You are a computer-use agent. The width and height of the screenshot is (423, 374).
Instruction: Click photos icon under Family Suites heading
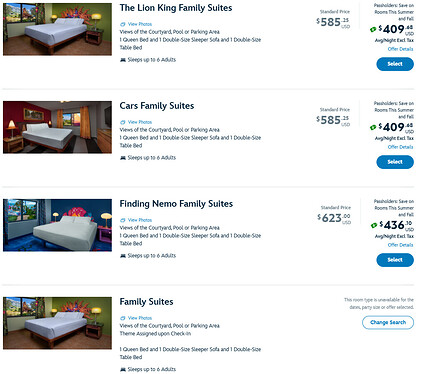click(x=123, y=318)
